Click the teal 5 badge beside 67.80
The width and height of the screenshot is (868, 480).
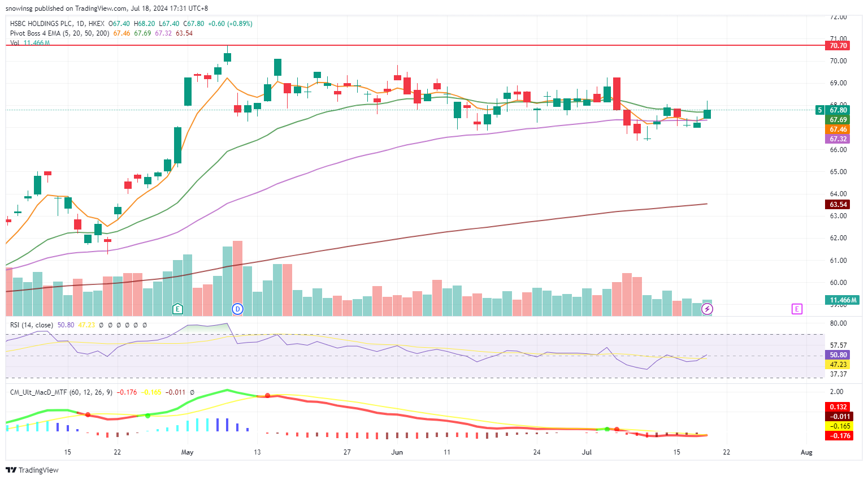coord(819,110)
